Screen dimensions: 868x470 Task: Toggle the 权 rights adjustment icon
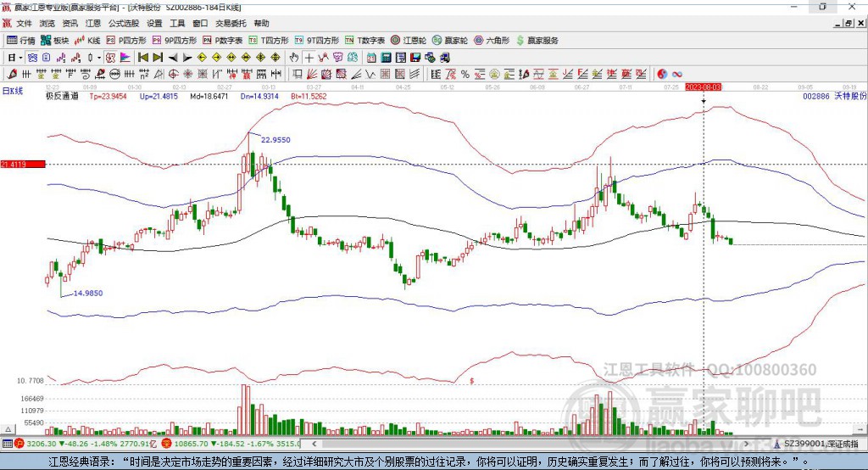(111, 58)
